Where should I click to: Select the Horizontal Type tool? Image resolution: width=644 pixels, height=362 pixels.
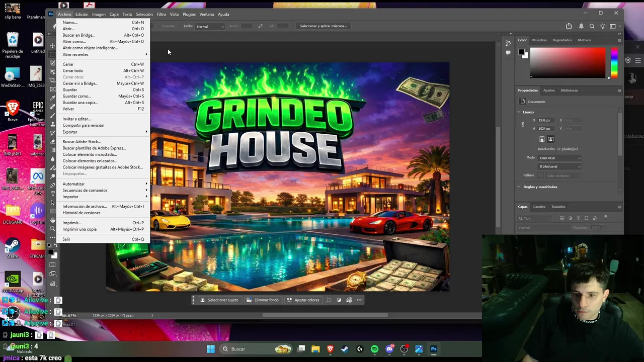53,194
